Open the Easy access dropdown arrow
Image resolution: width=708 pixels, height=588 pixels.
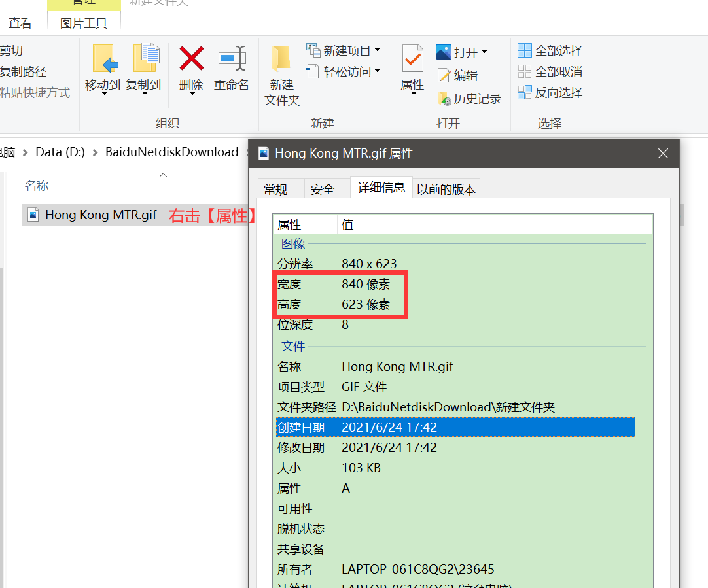[x=378, y=71]
